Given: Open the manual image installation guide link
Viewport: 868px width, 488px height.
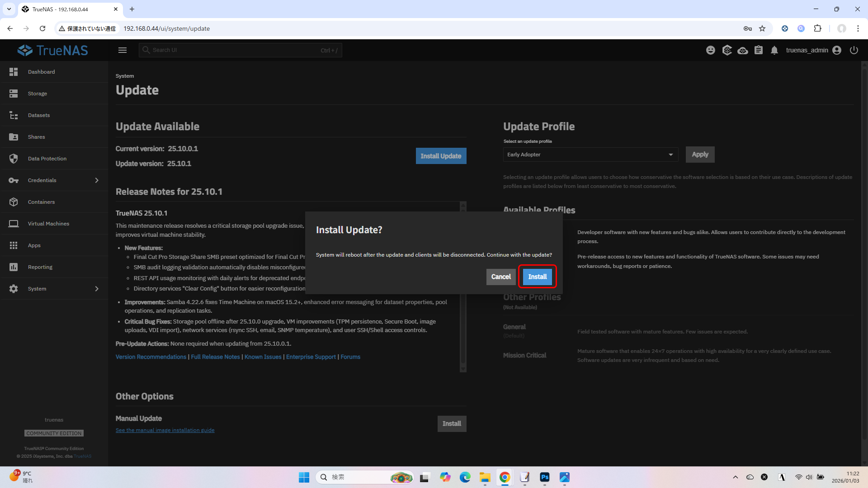Looking at the screenshot, I should point(165,430).
